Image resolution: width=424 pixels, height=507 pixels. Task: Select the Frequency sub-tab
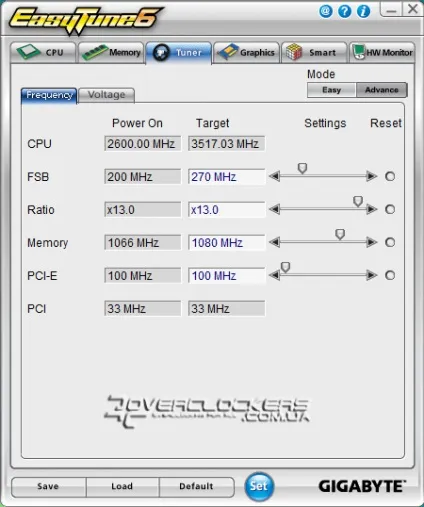49,96
